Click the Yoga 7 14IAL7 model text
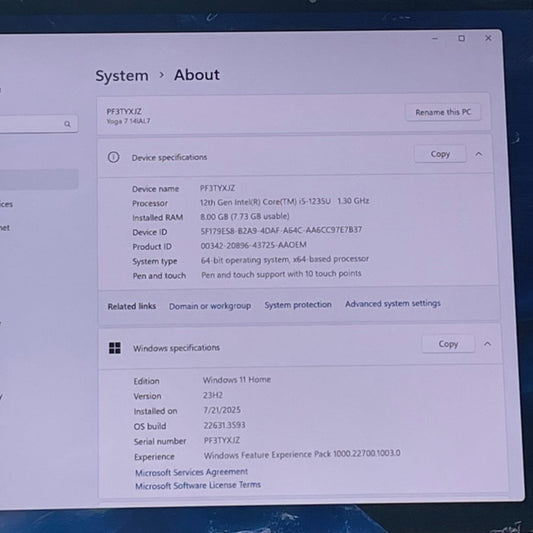 click(x=128, y=121)
